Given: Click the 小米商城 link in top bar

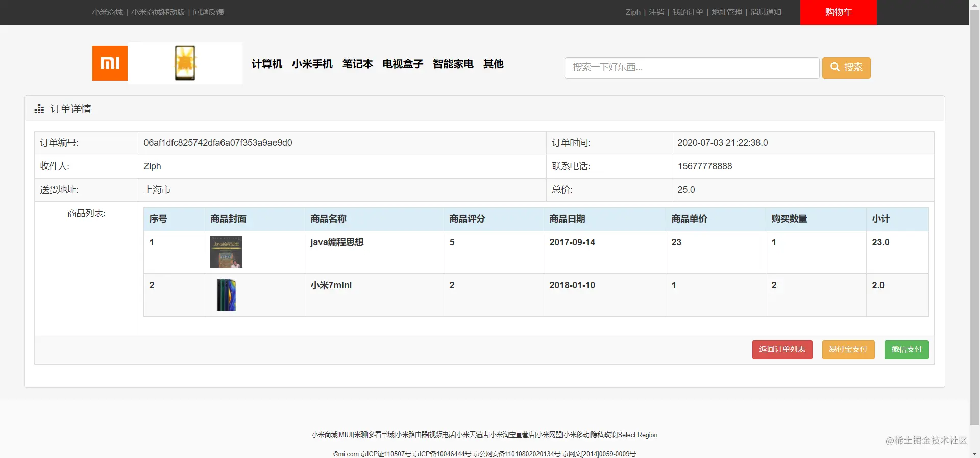Looking at the screenshot, I should point(108,12).
